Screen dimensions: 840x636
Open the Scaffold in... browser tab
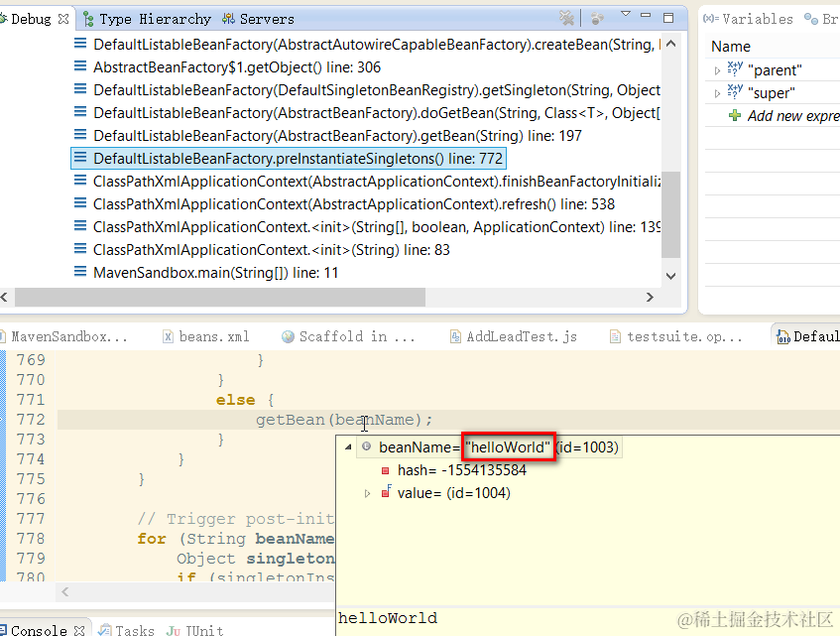tap(348, 336)
